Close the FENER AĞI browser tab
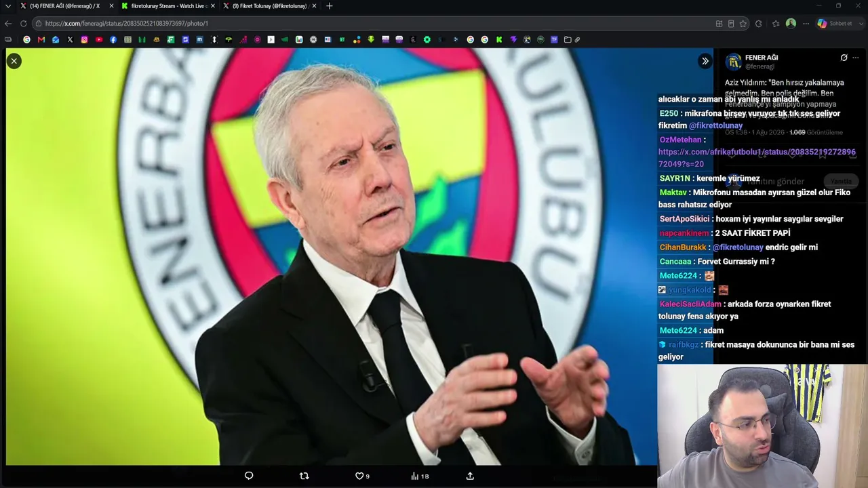This screenshot has height=488, width=868. pyautogui.click(x=111, y=6)
